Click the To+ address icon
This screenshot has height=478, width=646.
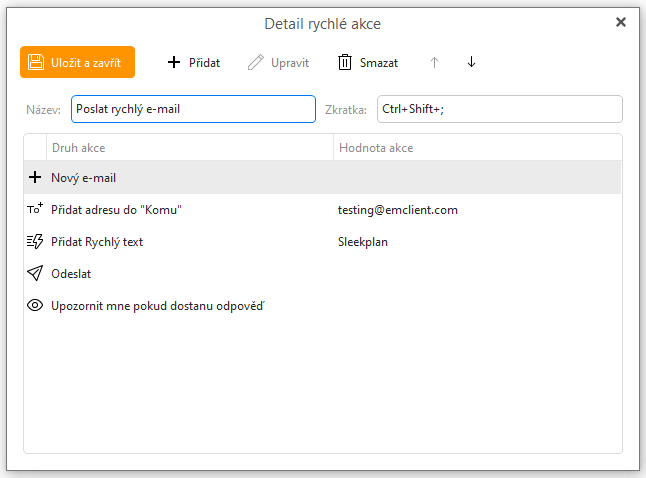click(35, 209)
